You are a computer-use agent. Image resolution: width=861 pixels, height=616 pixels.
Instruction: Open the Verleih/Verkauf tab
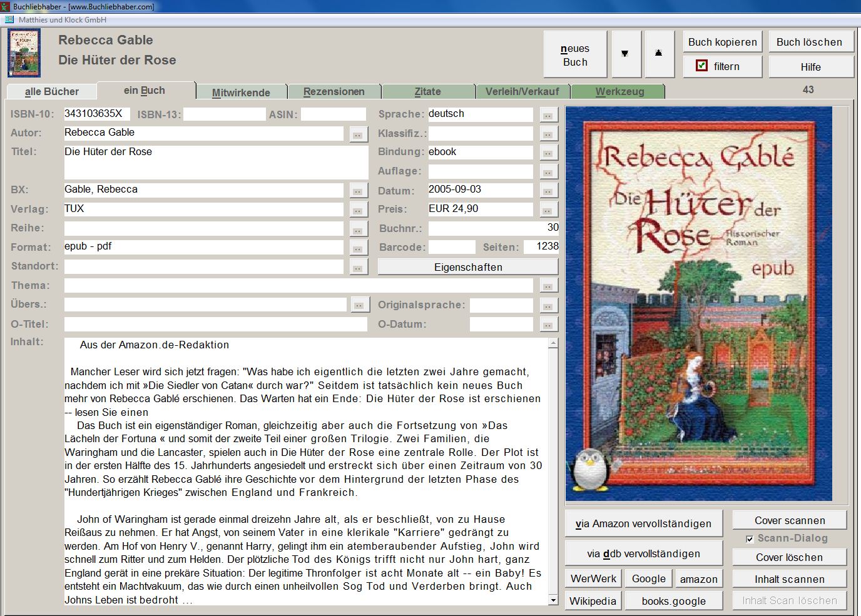(x=522, y=92)
